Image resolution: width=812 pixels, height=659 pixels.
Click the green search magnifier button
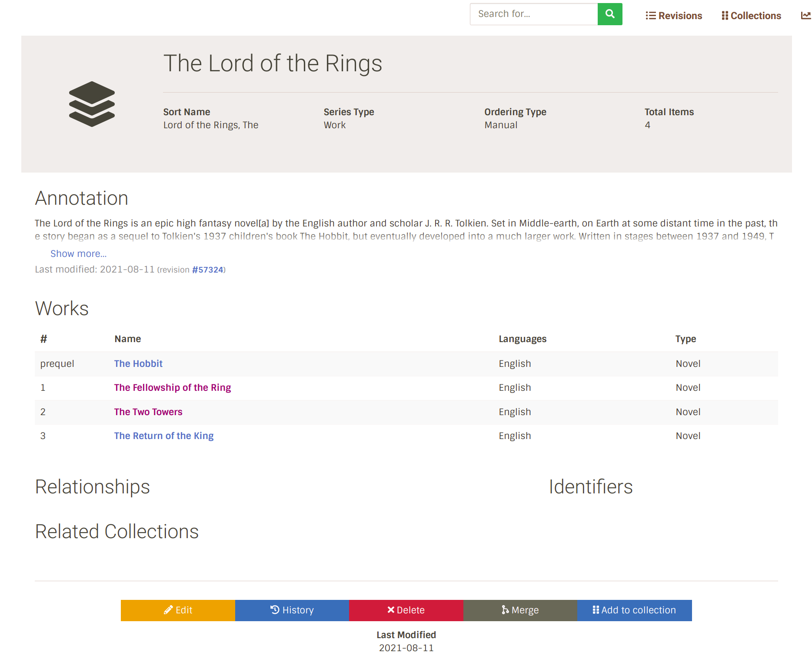coord(610,14)
